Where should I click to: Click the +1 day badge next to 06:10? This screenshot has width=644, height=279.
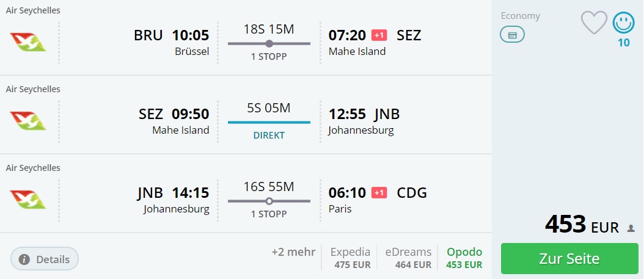(x=379, y=193)
